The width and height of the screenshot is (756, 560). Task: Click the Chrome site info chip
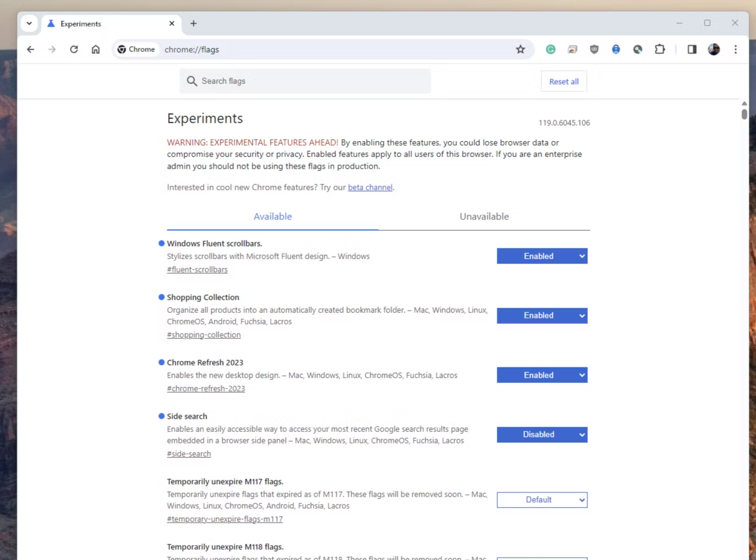[x=137, y=50]
